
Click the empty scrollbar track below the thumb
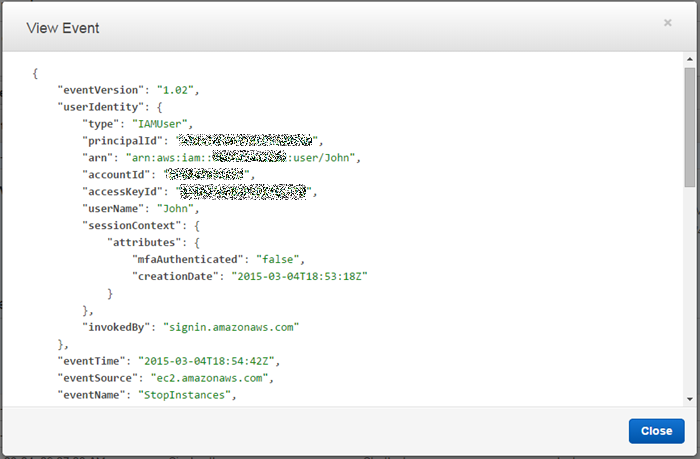click(x=689, y=300)
